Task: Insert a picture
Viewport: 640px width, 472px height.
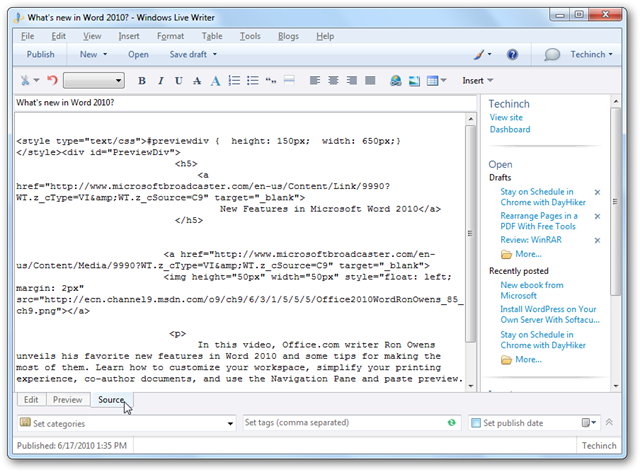Action: tap(414, 81)
